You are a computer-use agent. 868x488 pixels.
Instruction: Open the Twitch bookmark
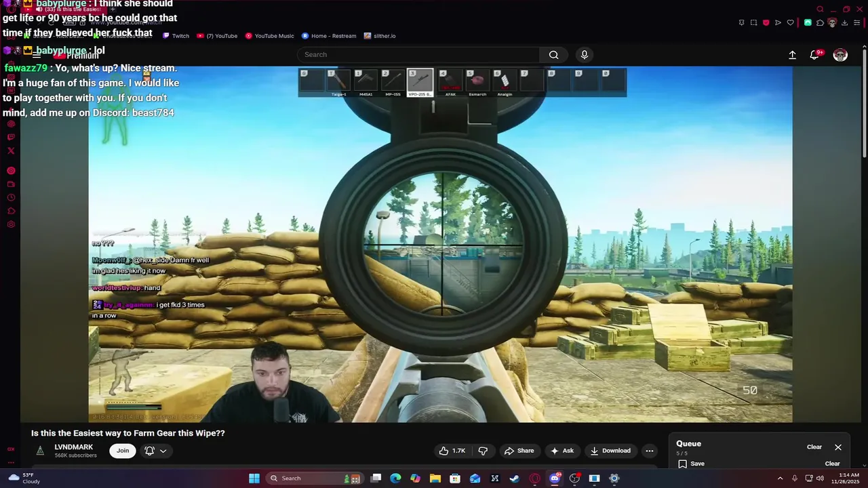pyautogui.click(x=176, y=36)
